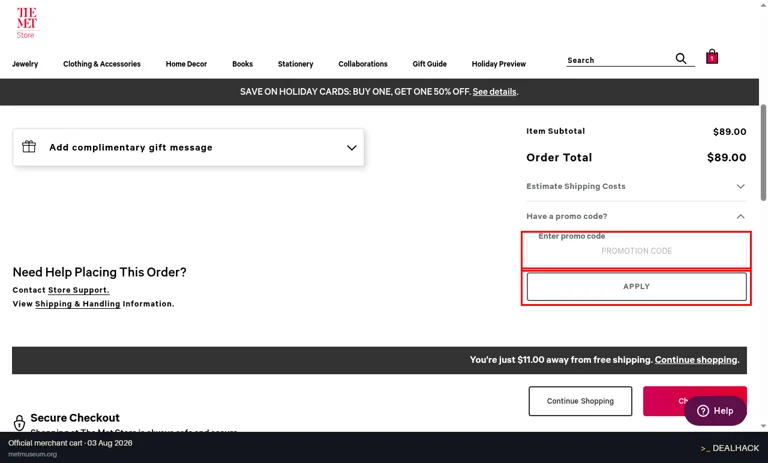
Task: Click the Continue Shopping button
Action: click(580, 401)
